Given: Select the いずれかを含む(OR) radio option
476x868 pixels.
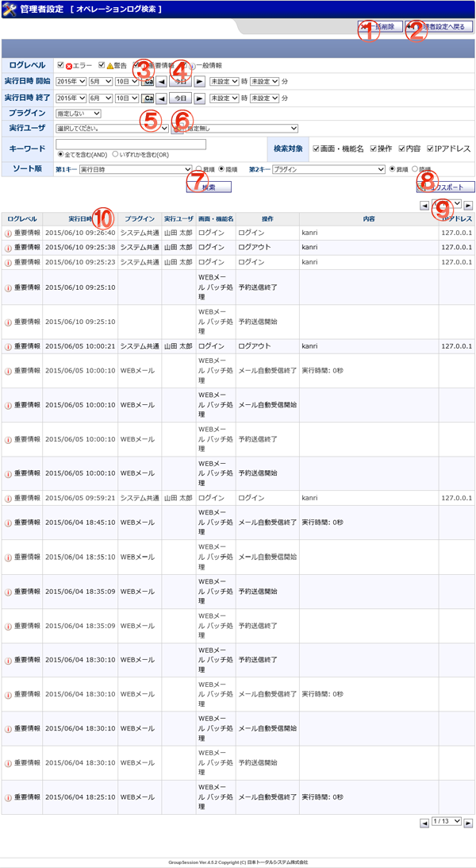Looking at the screenshot, I should tap(116, 154).
